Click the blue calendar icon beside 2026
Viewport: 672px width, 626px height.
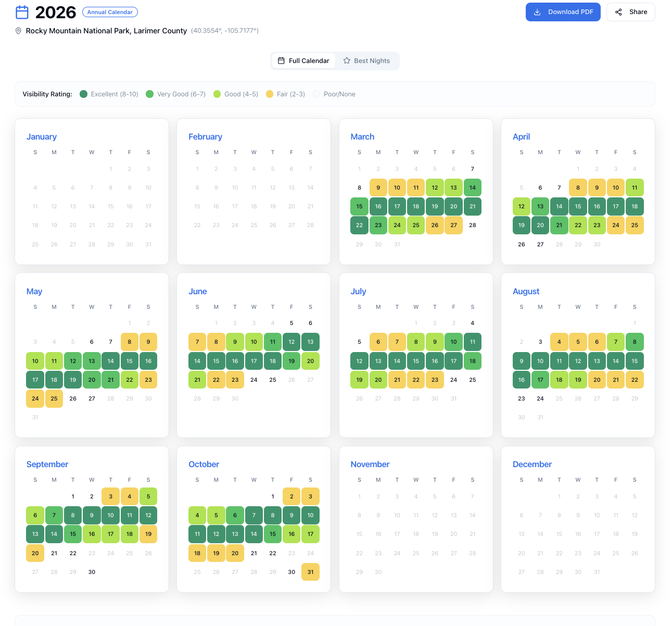tap(22, 11)
